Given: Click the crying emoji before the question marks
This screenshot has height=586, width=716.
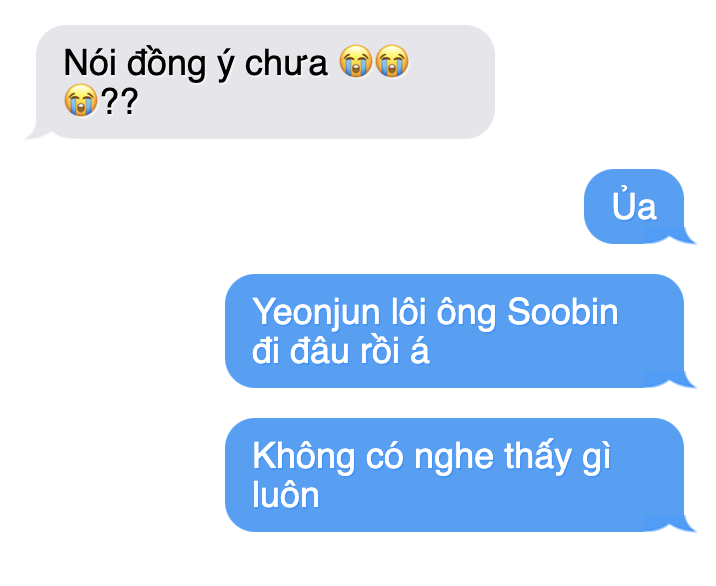Looking at the screenshot, I should [x=81, y=100].
